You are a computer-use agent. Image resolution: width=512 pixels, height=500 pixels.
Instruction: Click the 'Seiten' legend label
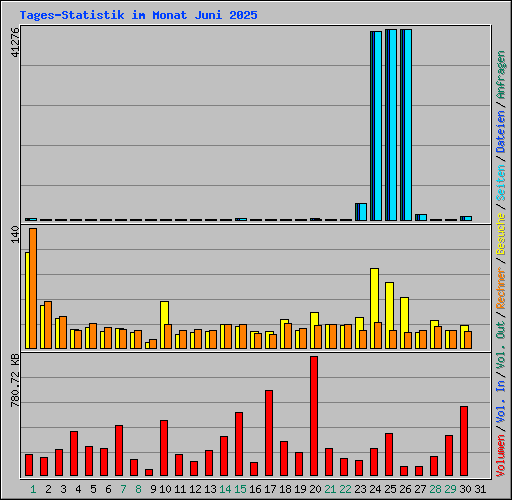(x=501, y=183)
